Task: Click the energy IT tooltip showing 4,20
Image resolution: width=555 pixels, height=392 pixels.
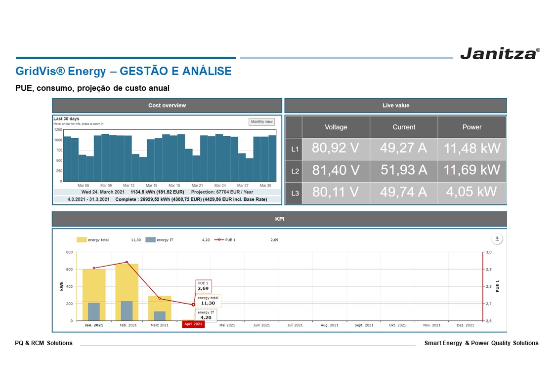Action: (206, 315)
